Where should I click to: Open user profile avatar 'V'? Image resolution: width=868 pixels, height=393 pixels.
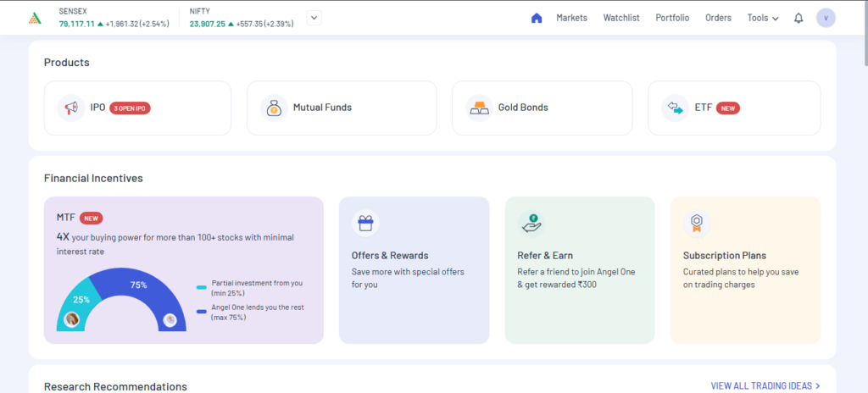point(826,18)
